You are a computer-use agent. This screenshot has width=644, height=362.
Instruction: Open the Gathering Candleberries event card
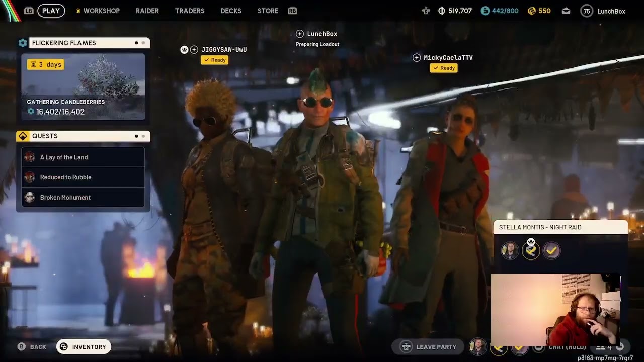pyautogui.click(x=83, y=86)
